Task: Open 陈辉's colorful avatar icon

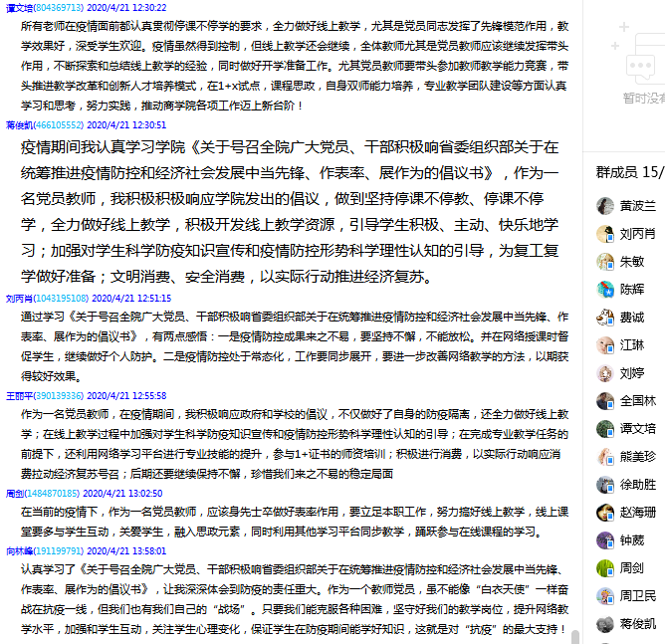Action: [x=605, y=290]
